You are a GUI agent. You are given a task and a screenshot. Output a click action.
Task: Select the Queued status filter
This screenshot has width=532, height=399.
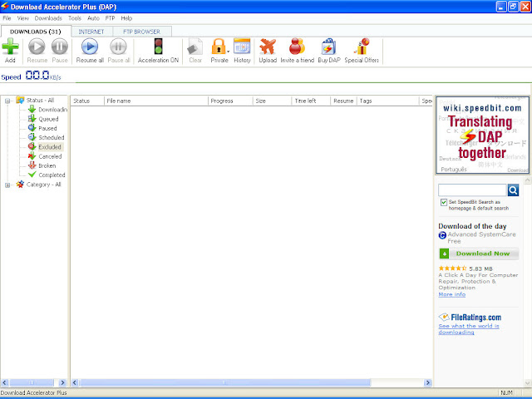click(x=48, y=119)
